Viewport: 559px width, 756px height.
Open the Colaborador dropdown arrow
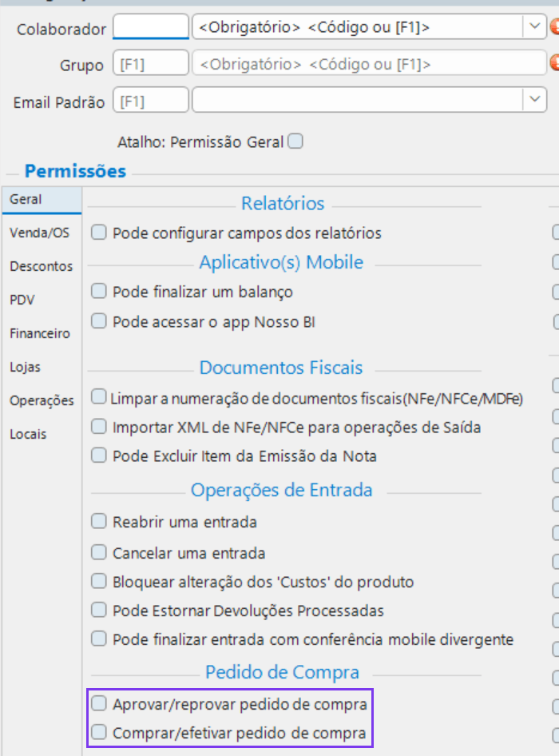point(534,26)
